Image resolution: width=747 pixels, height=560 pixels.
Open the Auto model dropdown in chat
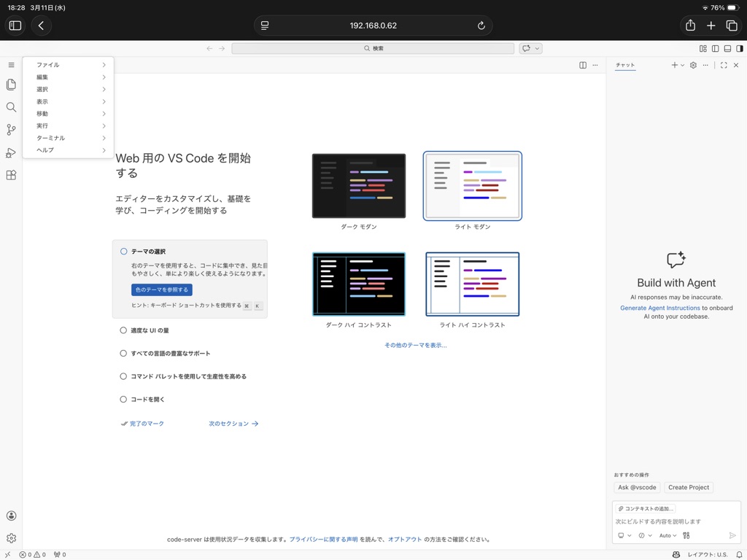(667, 535)
